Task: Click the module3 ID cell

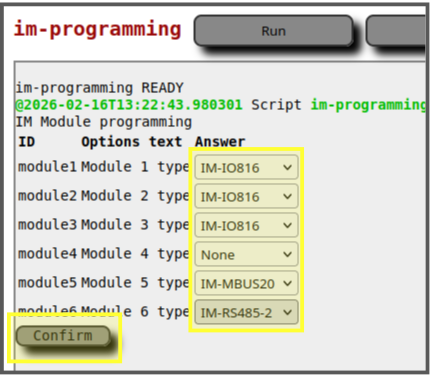Action: pos(47,224)
